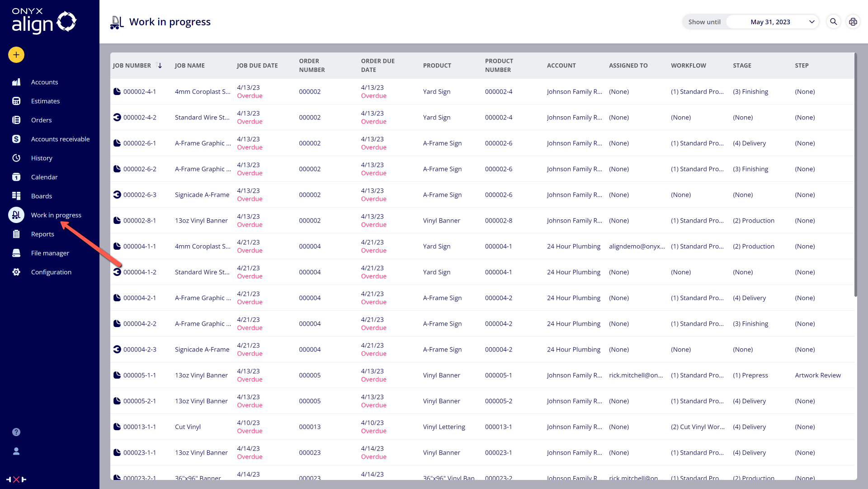
Task: Click aligndemo@onyx assigned cell
Action: click(x=637, y=246)
